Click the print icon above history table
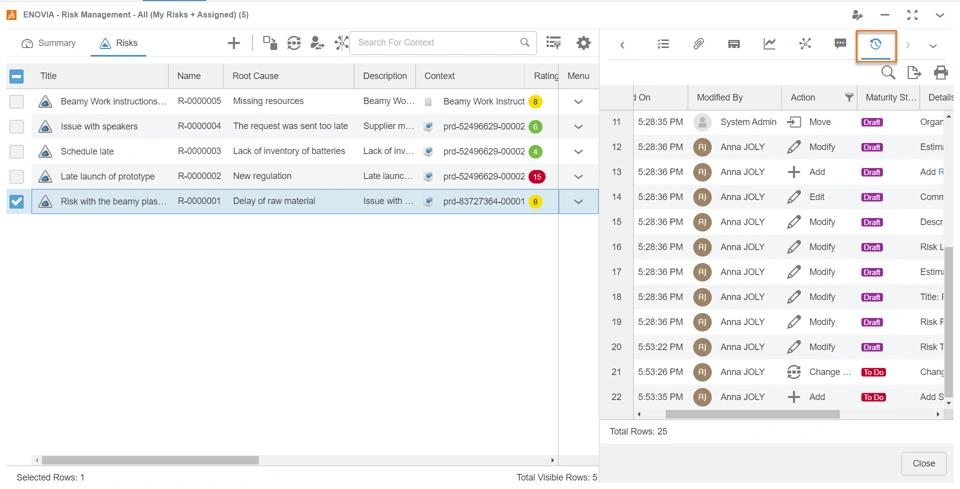Viewport: 960px width, 489px height. click(940, 73)
